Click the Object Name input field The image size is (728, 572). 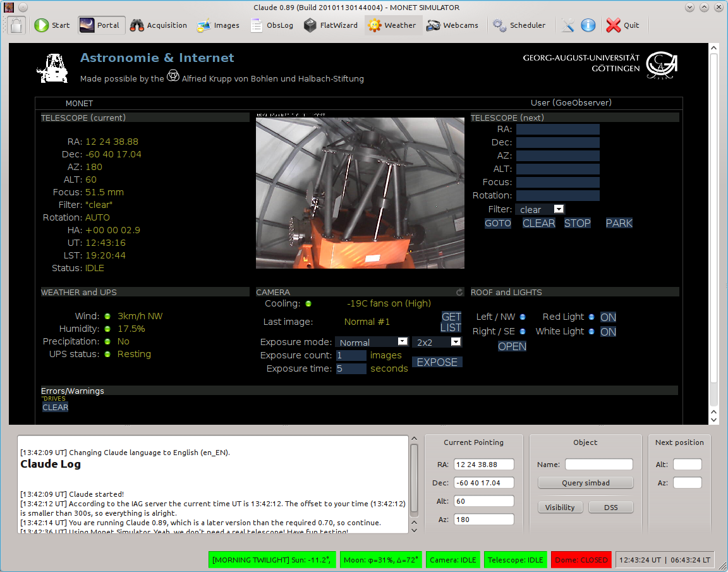click(598, 465)
